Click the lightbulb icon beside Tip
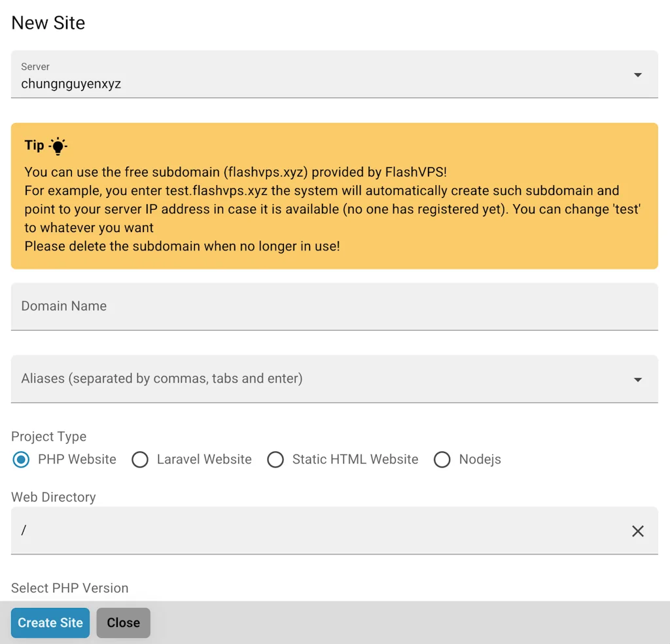The width and height of the screenshot is (670, 644). (x=58, y=146)
